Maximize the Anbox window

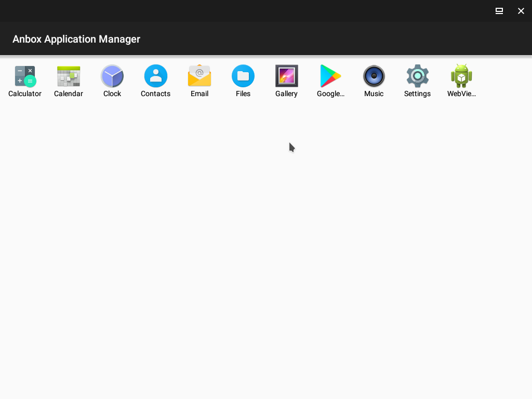[499, 11]
